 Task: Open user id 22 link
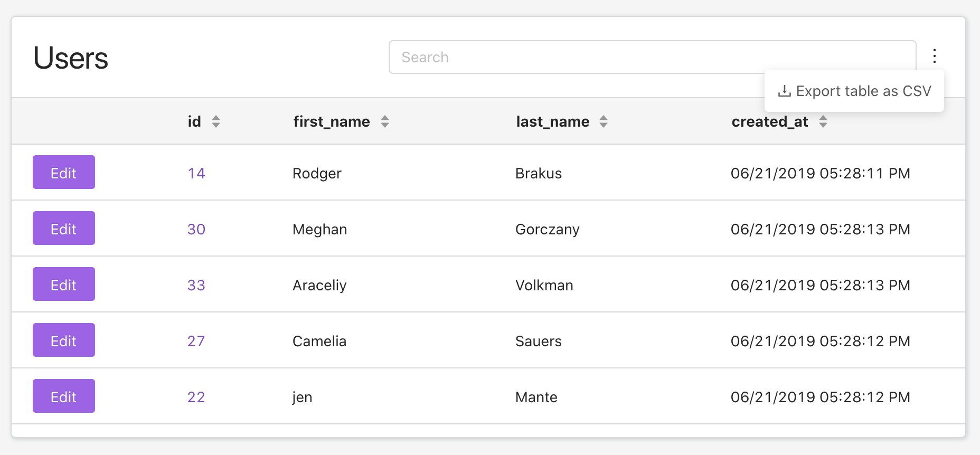click(x=196, y=397)
